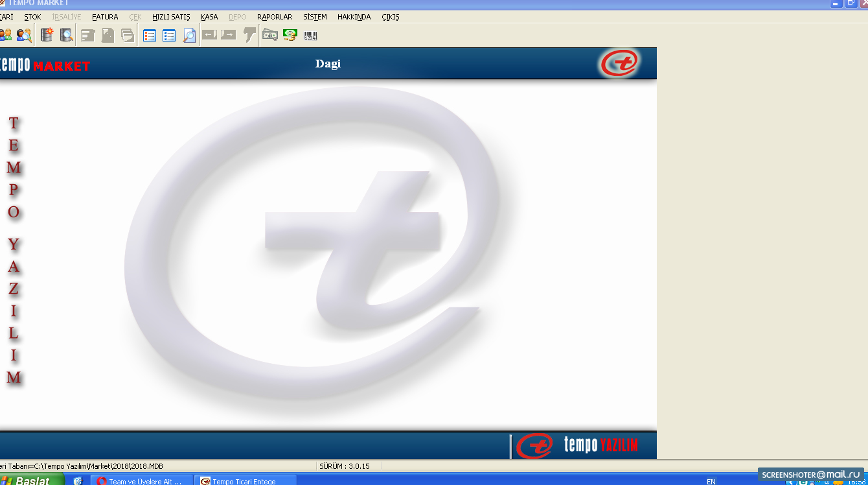Click the greyed-out right arrow toolbar icon
868x485 pixels.
[x=228, y=34]
